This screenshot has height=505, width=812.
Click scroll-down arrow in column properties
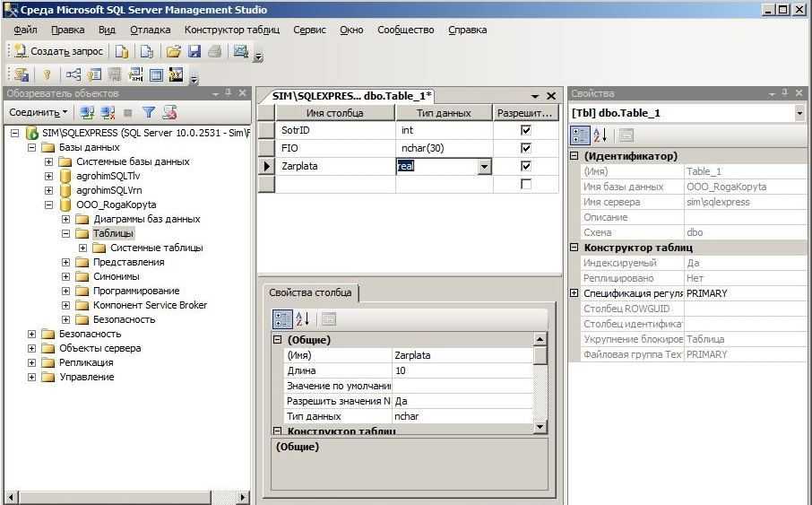pyautogui.click(x=540, y=427)
